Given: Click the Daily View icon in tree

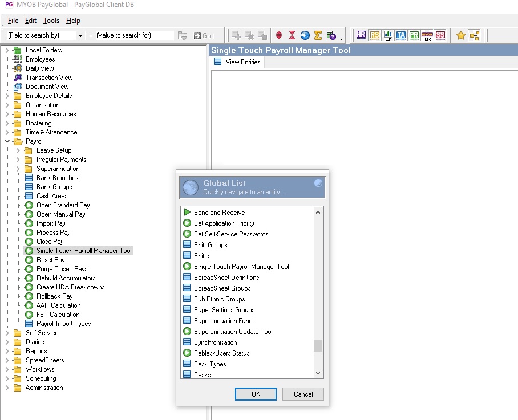Looking at the screenshot, I should pos(18,68).
